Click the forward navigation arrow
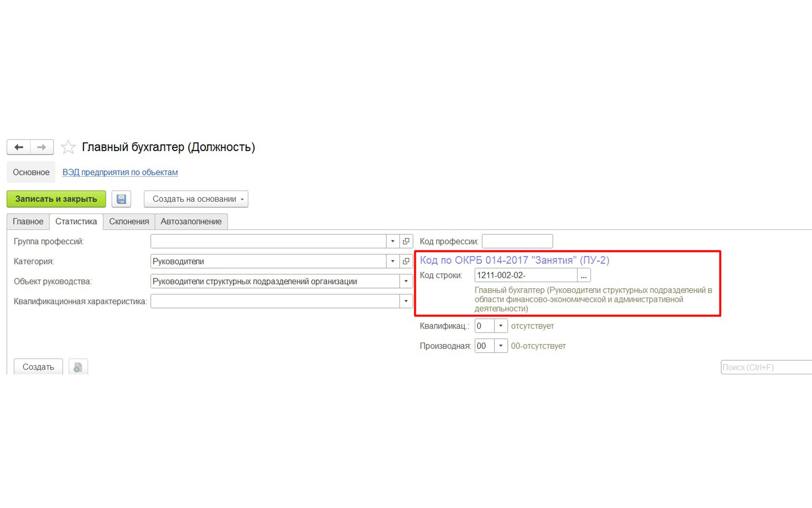 (x=42, y=147)
